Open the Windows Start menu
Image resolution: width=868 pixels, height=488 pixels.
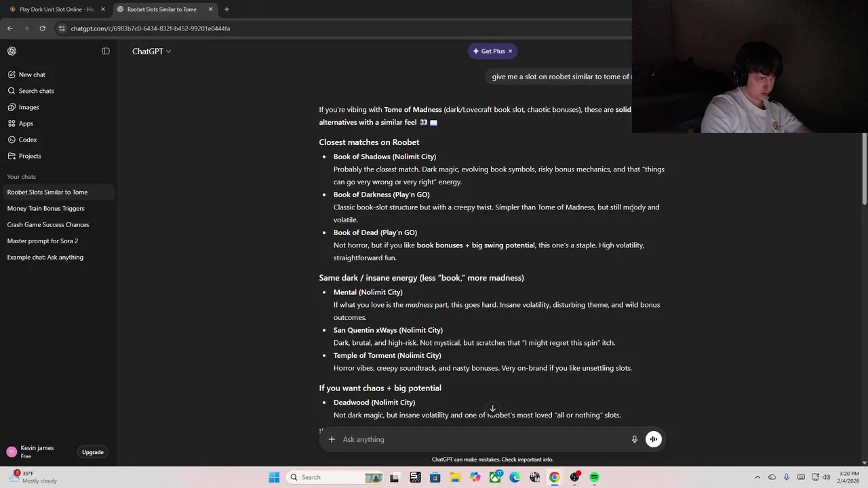point(274,477)
